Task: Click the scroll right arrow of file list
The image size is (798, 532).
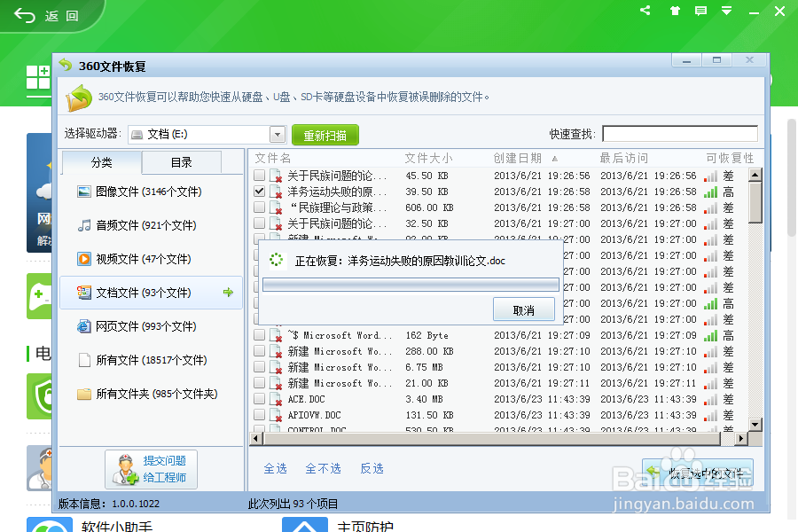Action: [741, 438]
